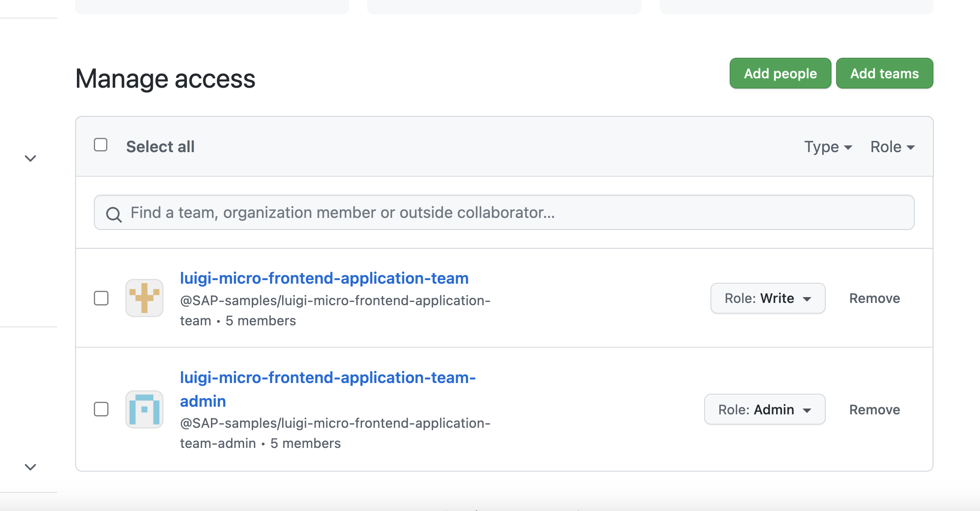Expand the upper sidebar chevron
The height and width of the screenshot is (511, 980).
(x=30, y=158)
